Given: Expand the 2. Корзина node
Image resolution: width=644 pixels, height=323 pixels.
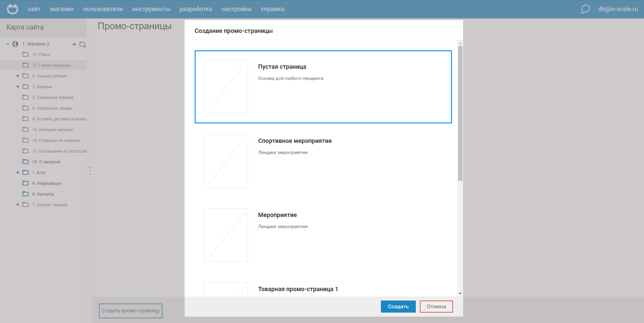Looking at the screenshot, I should pos(18,87).
